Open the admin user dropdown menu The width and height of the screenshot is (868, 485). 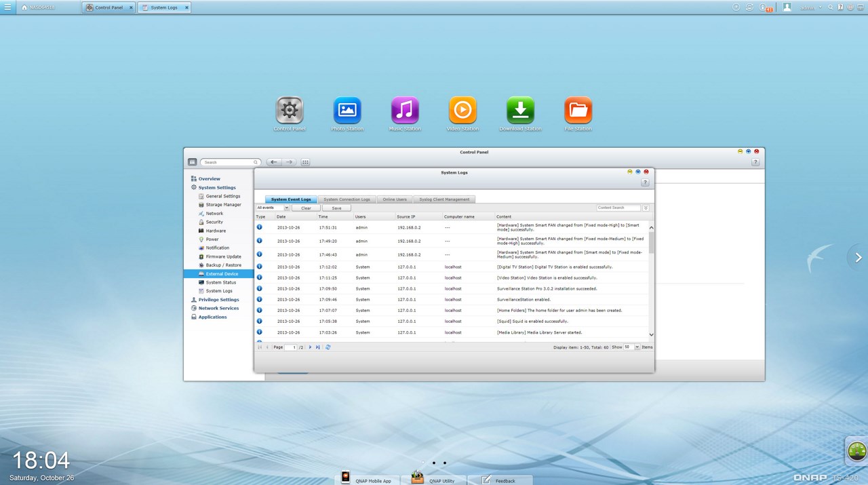810,7
